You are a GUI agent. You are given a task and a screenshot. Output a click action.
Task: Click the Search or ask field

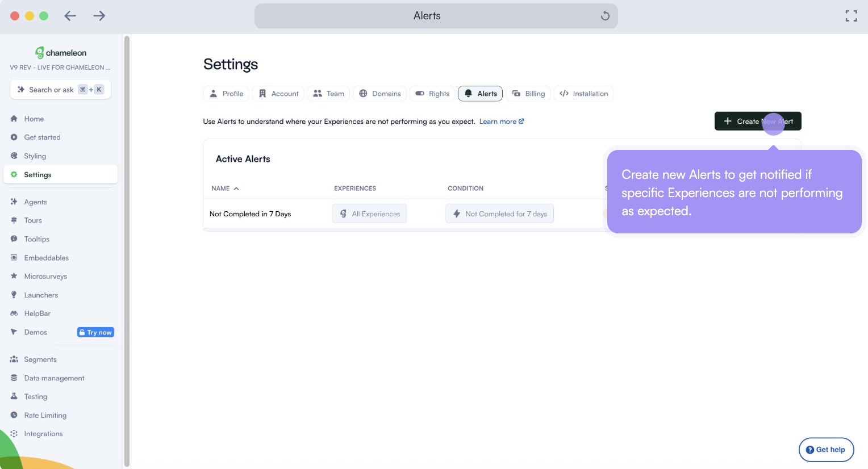(60, 90)
